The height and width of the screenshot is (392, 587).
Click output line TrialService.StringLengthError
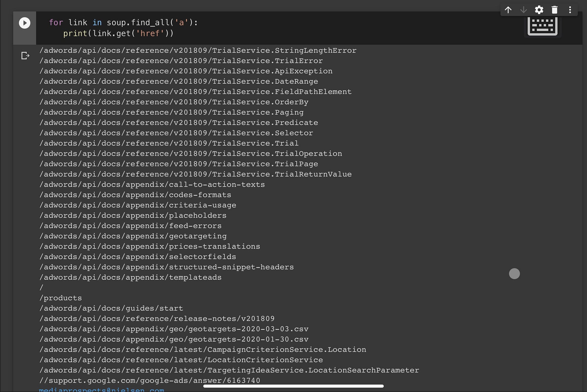point(198,50)
